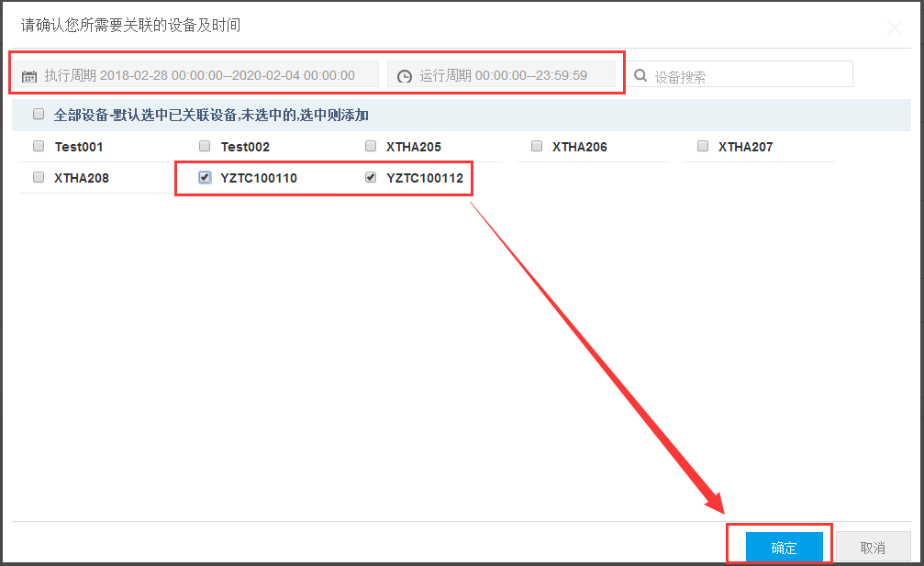The image size is (924, 566).
Task: Tick the Test002 device checkbox
Action: 205,146
